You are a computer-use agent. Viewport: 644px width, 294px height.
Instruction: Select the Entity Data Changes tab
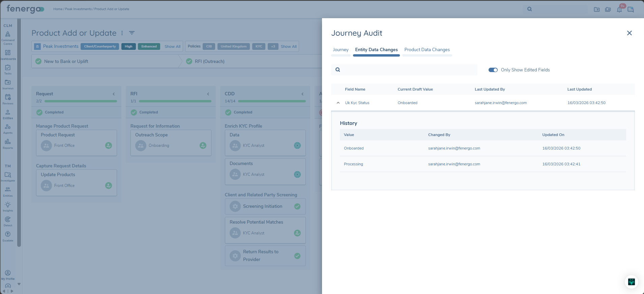[x=376, y=50]
